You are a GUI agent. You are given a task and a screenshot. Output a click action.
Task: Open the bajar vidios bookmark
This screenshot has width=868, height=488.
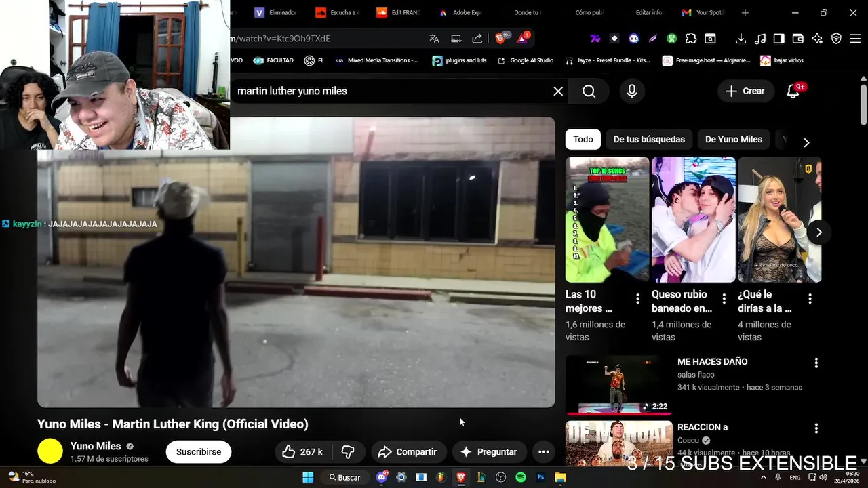pos(782,60)
